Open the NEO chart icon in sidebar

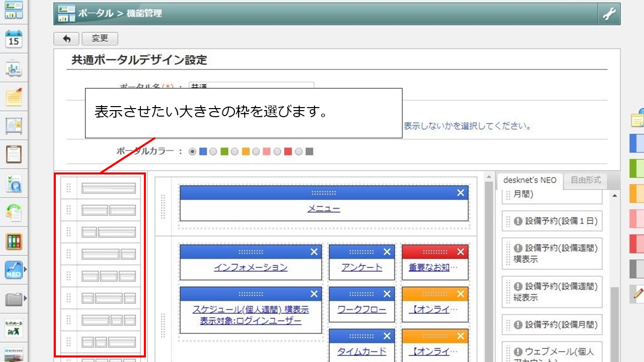pos(14,270)
